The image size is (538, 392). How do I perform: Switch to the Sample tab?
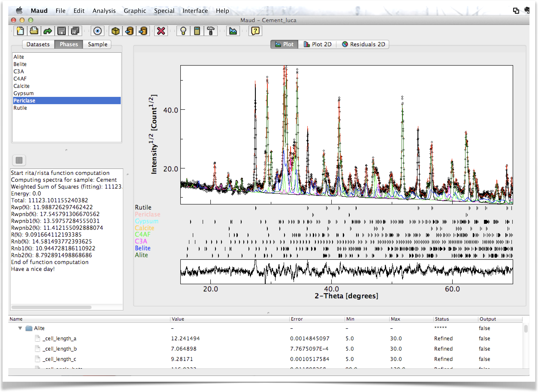pyautogui.click(x=97, y=44)
